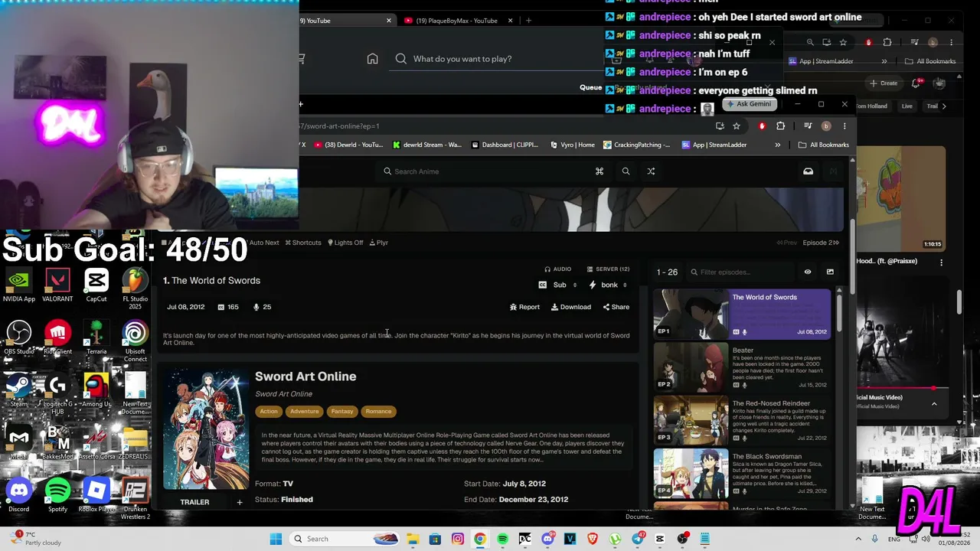This screenshot has width=980, height=551.
Task: Open FL Studio 2025 desktop icon
Action: point(135,289)
